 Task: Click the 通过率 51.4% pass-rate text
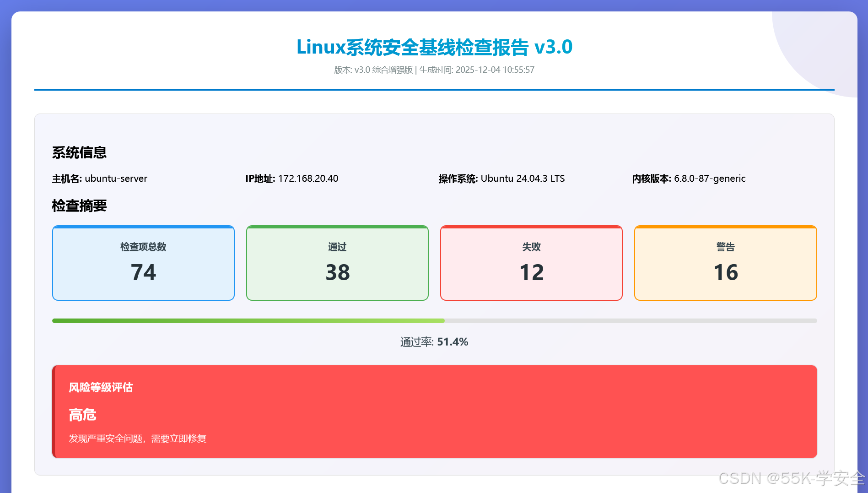click(x=433, y=341)
